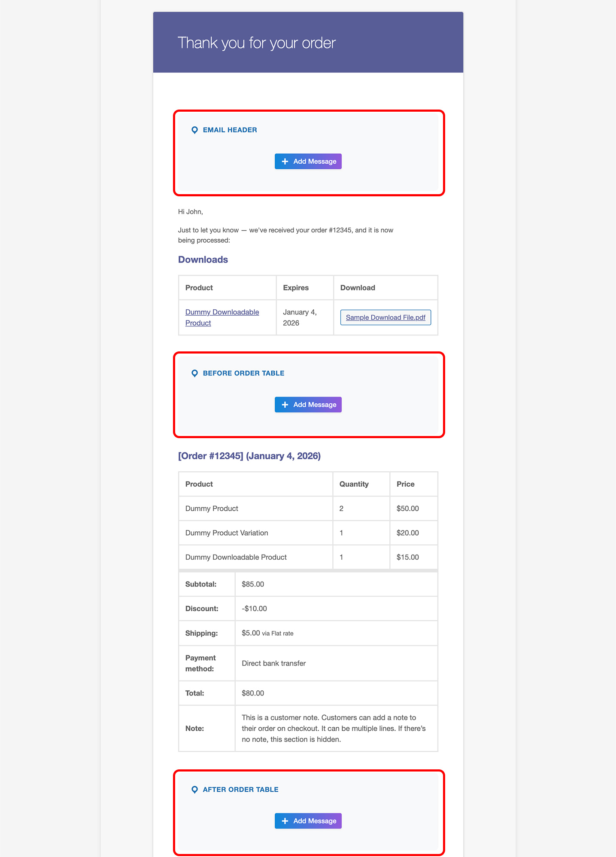Select the EMAIL HEADER section label

(230, 130)
